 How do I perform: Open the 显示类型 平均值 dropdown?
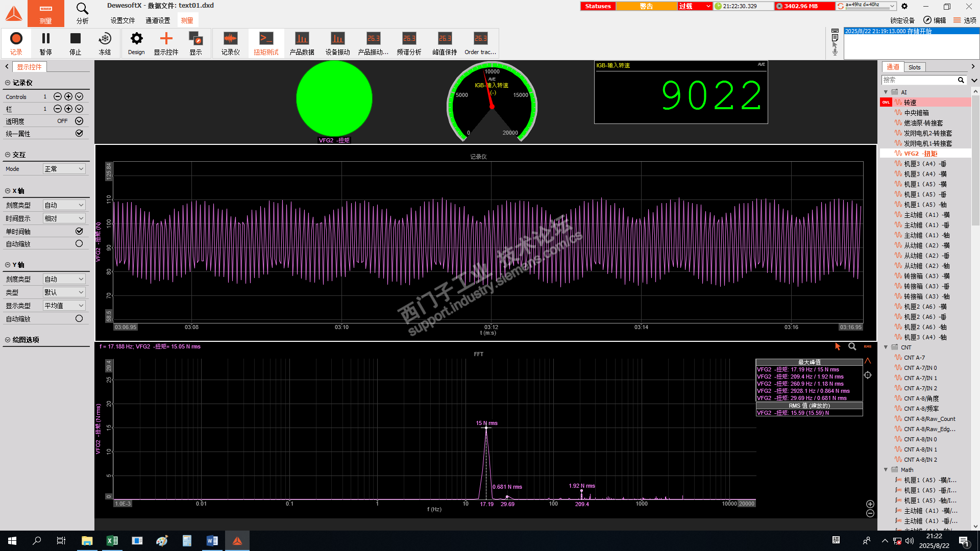64,306
